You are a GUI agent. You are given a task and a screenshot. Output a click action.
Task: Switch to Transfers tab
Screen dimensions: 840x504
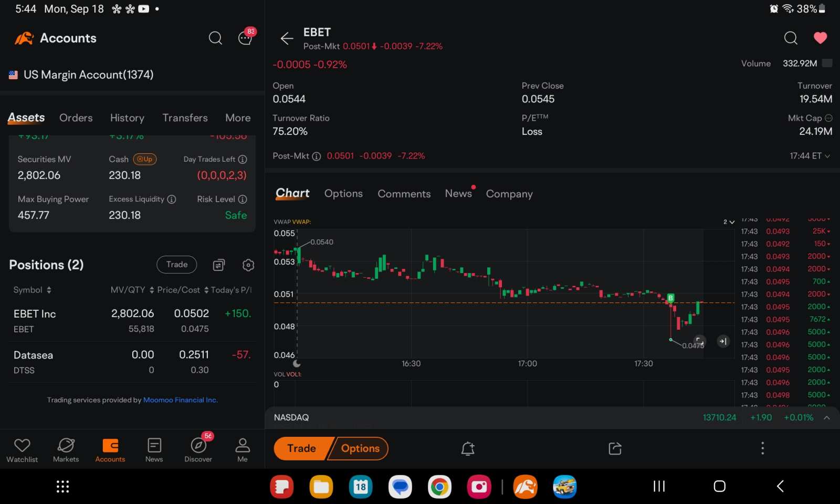pos(185,118)
